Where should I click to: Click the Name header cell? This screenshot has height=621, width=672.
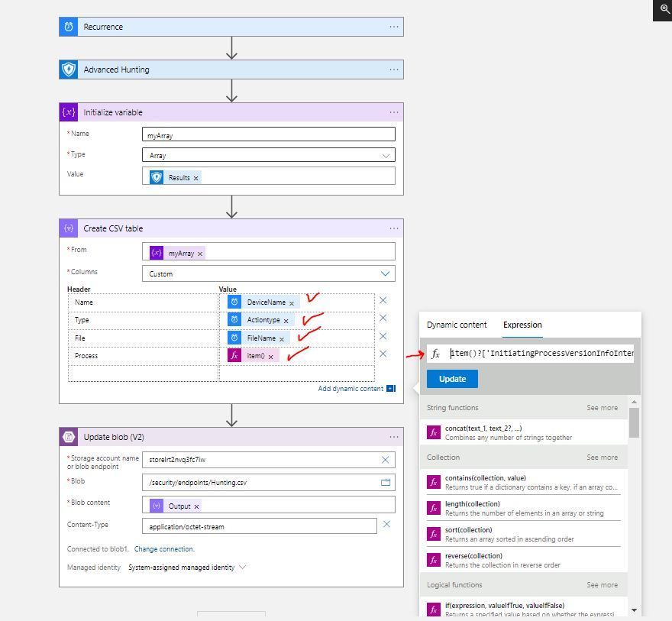pos(143,302)
